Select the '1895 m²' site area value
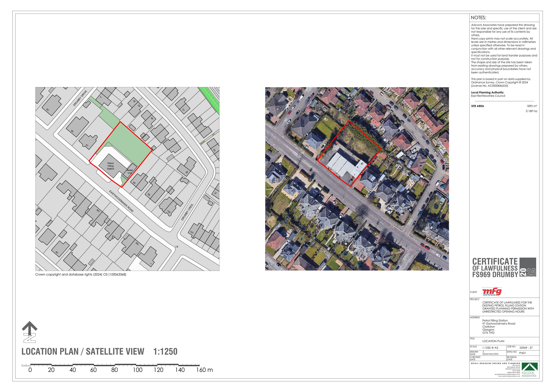 tap(532, 106)
